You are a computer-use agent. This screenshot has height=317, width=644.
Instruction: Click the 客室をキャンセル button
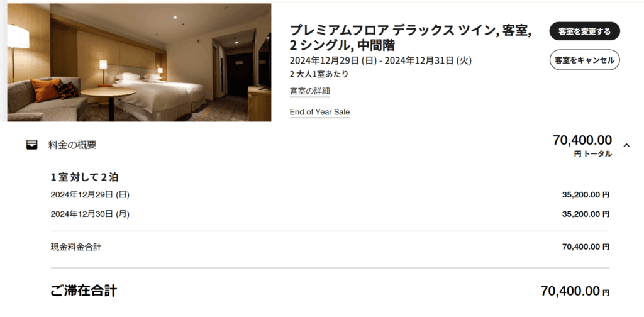(584, 60)
